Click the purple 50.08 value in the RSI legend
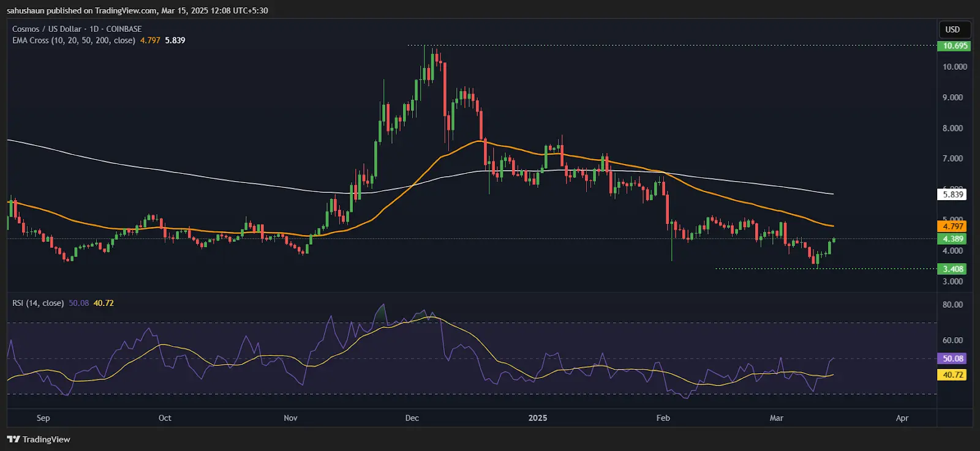The height and width of the screenshot is (451, 980). click(79, 303)
